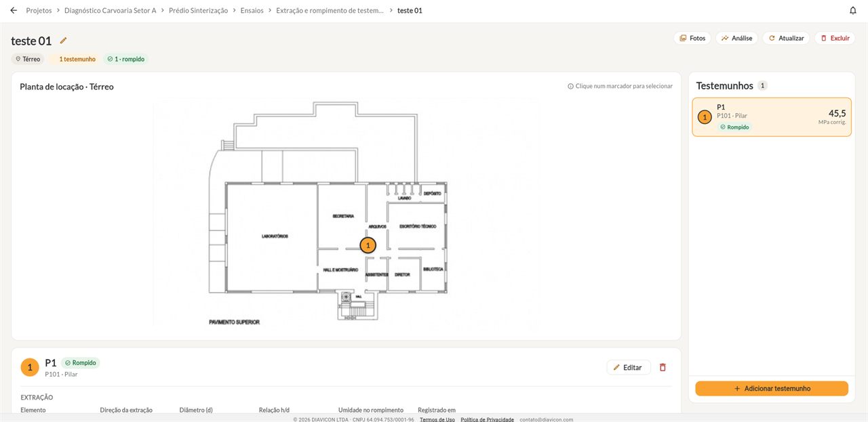Click the '1 · rompido' status chip
Image resolution: width=868 pixels, height=422 pixels.
tap(126, 59)
